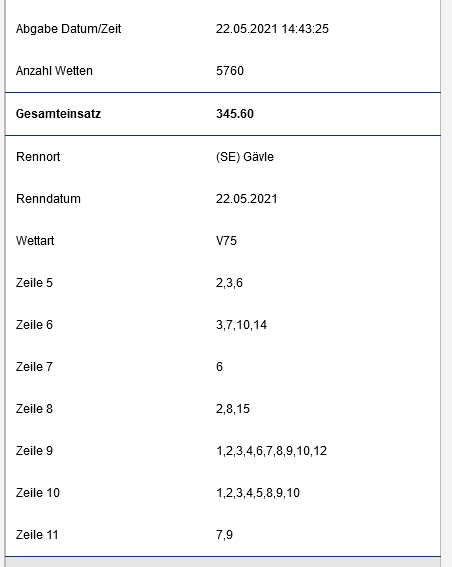Select the (SE) Gävle racetrack value
The height and width of the screenshot is (567, 452).
pos(245,157)
